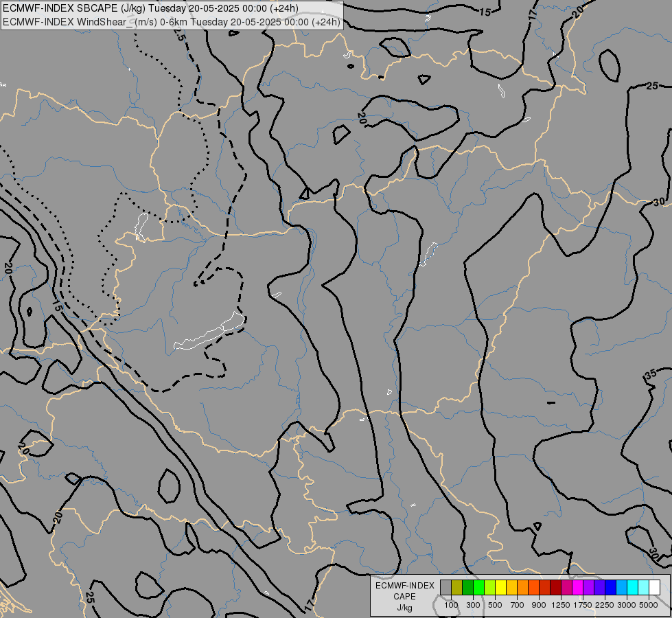Click the 2250 legend tick value
This screenshot has width=672, height=618.
point(604,605)
